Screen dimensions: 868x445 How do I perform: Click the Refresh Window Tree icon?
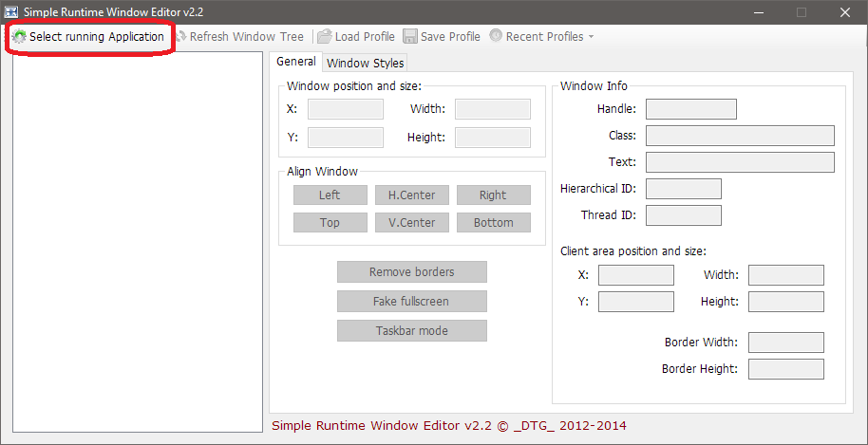tap(180, 37)
